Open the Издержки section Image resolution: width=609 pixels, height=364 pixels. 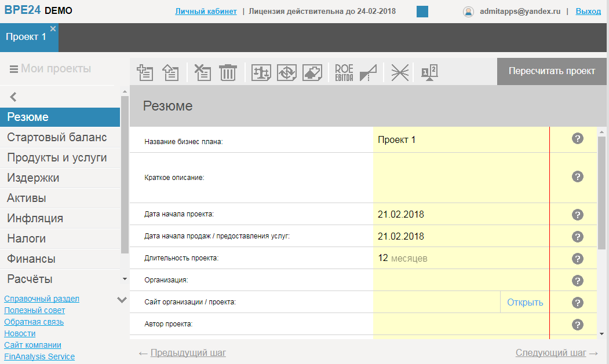tap(60, 178)
